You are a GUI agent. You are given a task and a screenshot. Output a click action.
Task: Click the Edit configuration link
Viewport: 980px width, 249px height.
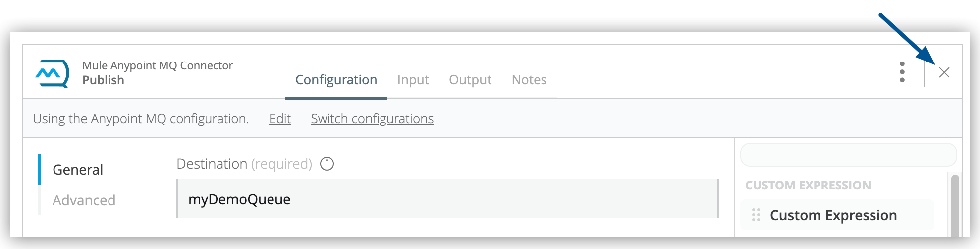click(x=280, y=119)
